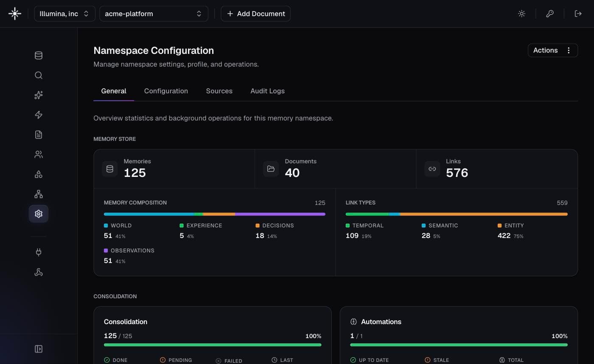Screen dimensions: 594x364
Task: Click the SEMANTIC link type label
Action: pyautogui.click(x=443, y=226)
